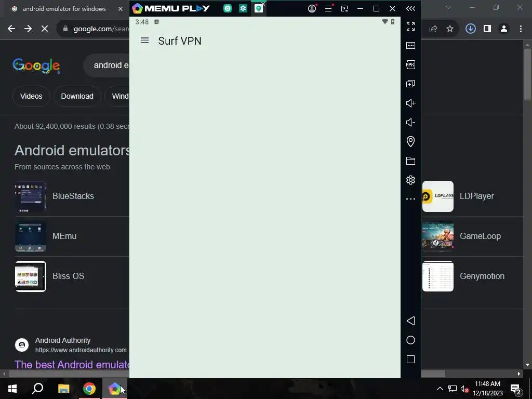Open the muted volume tray icon
The image size is (532, 399).
(x=464, y=389)
